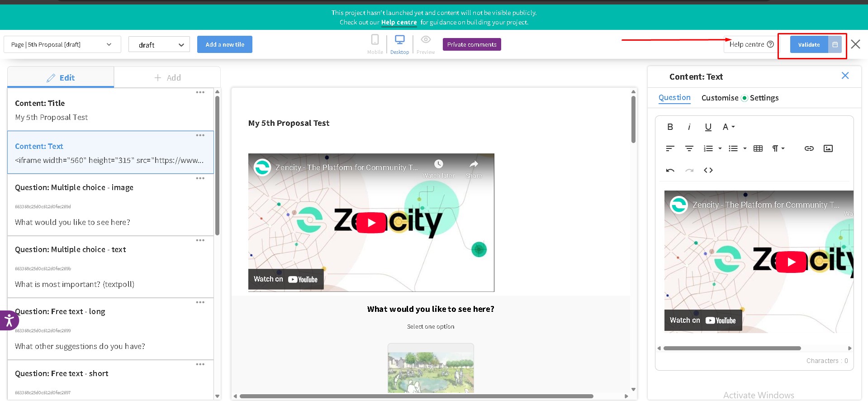Viewport: 868px width, 401px height.
Task: Click the editor horizontal scrollbar
Action: 732,348
